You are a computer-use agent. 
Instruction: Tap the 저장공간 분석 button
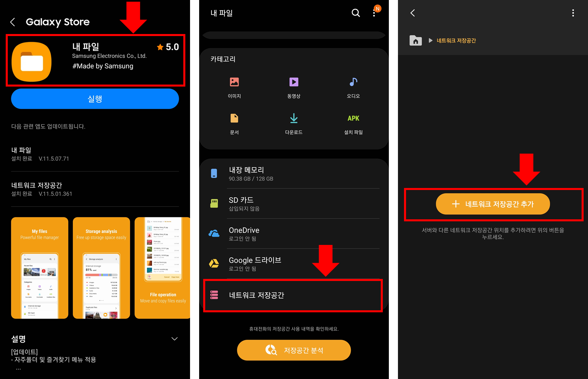click(294, 350)
